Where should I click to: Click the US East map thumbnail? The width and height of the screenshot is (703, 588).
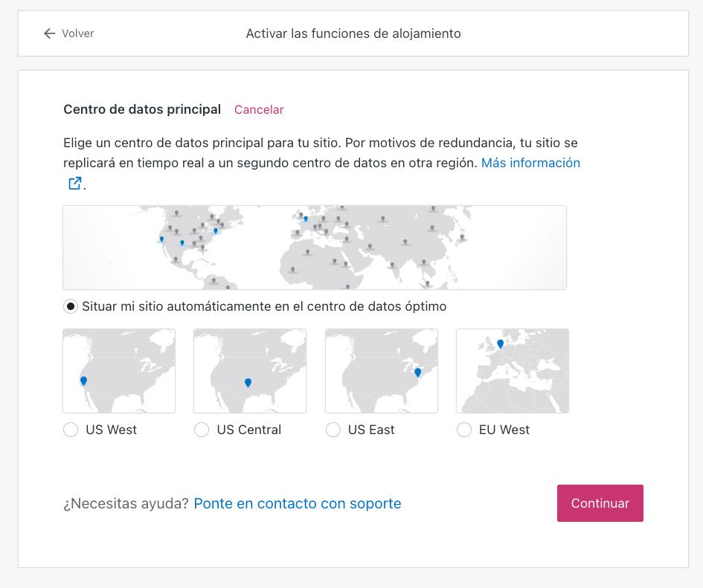[382, 371]
